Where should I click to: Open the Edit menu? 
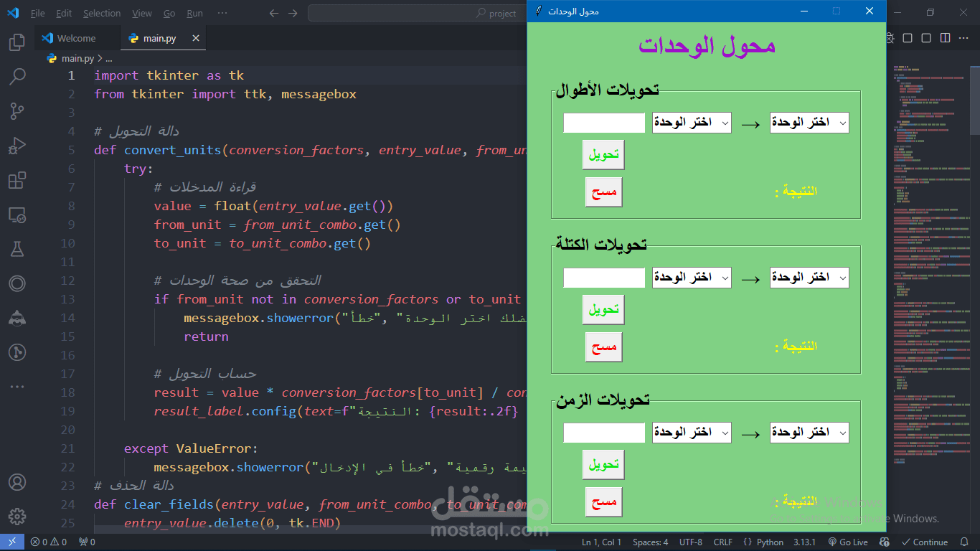pos(64,13)
